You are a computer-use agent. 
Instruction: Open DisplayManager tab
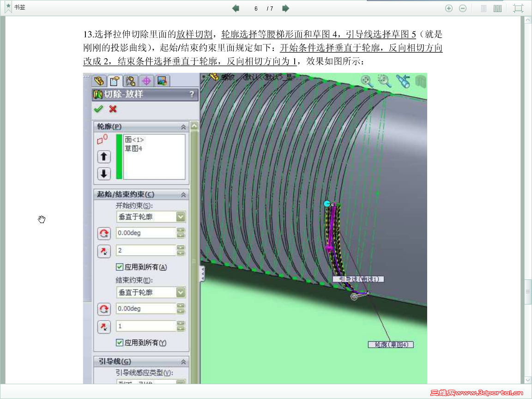click(162, 81)
